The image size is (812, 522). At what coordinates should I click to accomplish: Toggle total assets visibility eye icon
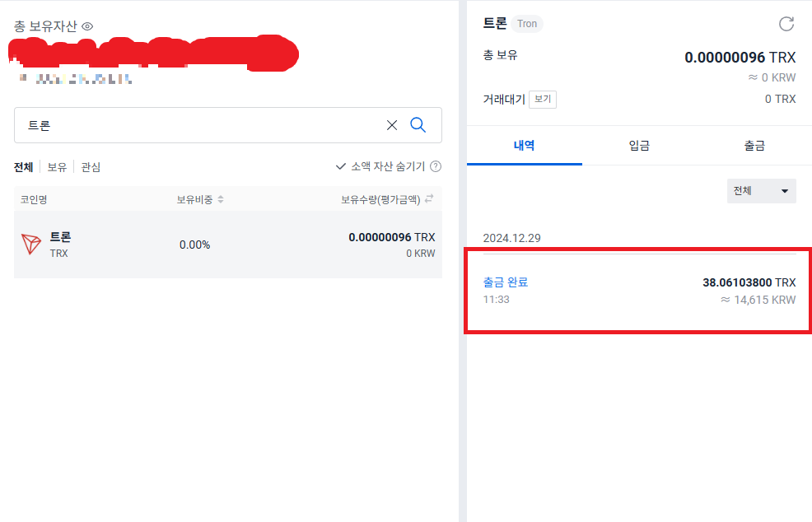pyautogui.click(x=87, y=26)
